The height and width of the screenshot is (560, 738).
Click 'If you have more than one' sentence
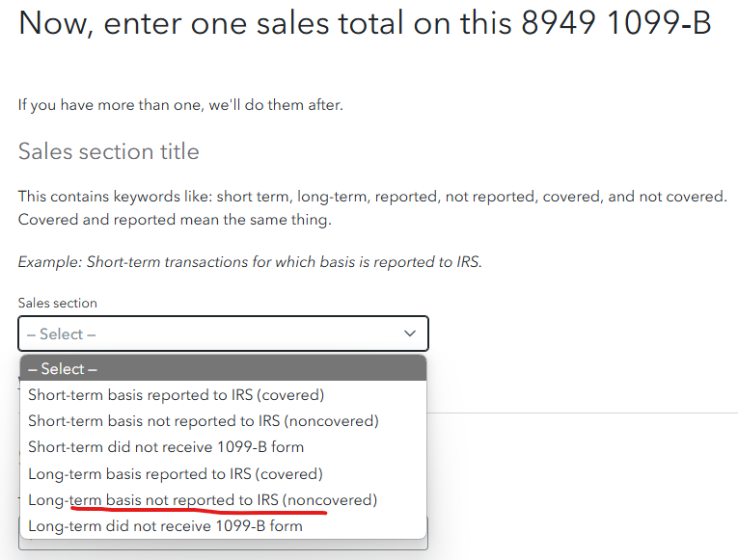pos(180,104)
